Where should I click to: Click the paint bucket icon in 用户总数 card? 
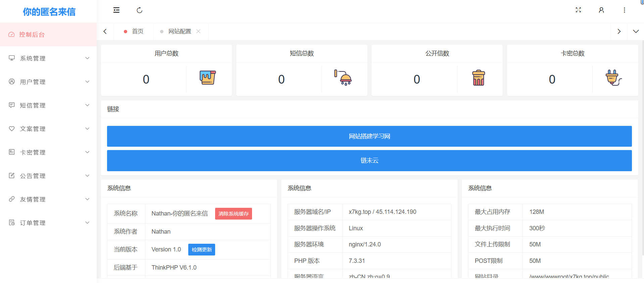[x=208, y=78]
